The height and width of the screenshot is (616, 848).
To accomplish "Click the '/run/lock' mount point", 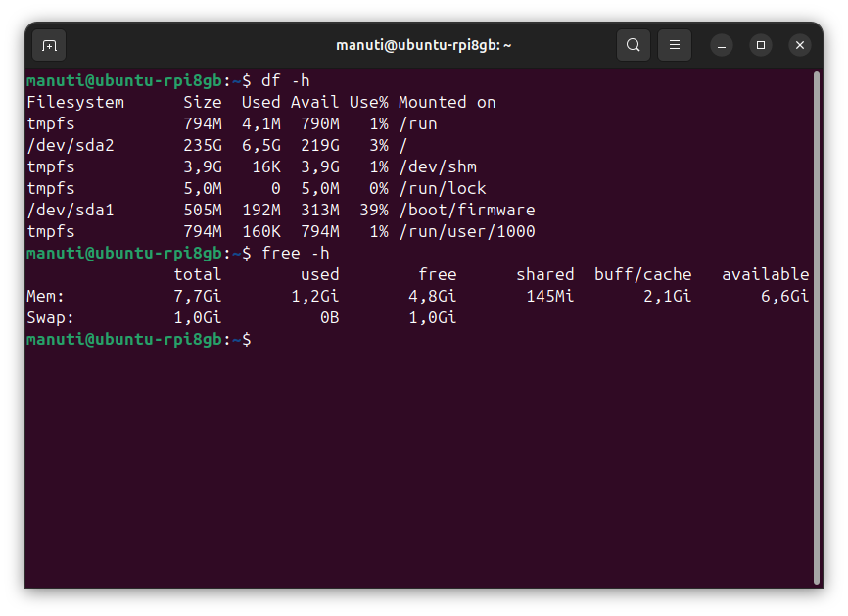I will [x=443, y=188].
